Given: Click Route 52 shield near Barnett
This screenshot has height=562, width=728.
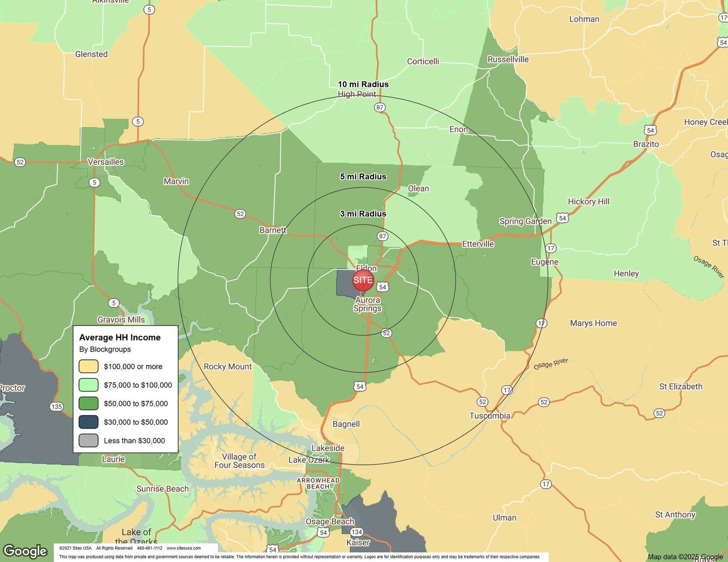Looking at the screenshot, I should pos(240,214).
